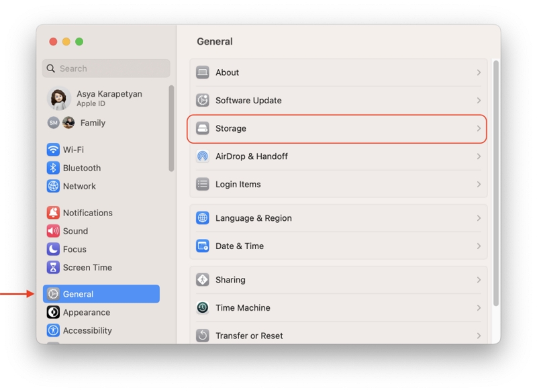Click the main pane vertical scrollbar

click(x=495, y=183)
